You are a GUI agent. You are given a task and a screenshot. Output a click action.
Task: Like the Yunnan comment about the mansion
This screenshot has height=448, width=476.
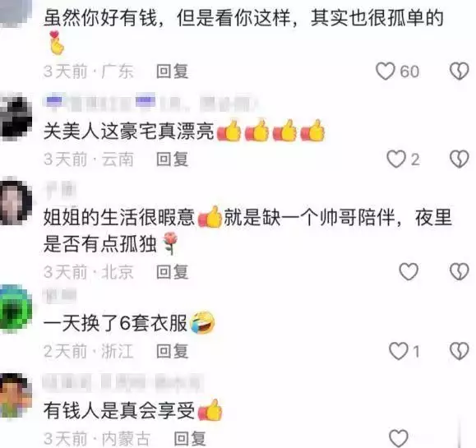point(396,159)
